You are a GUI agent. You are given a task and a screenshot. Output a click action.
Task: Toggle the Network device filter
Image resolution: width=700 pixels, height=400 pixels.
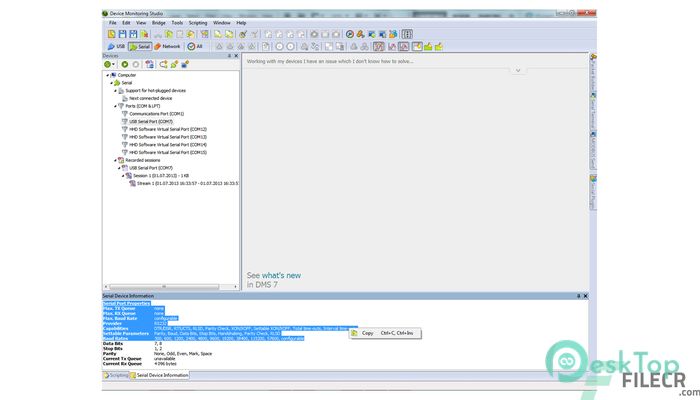(x=167, y=46)
